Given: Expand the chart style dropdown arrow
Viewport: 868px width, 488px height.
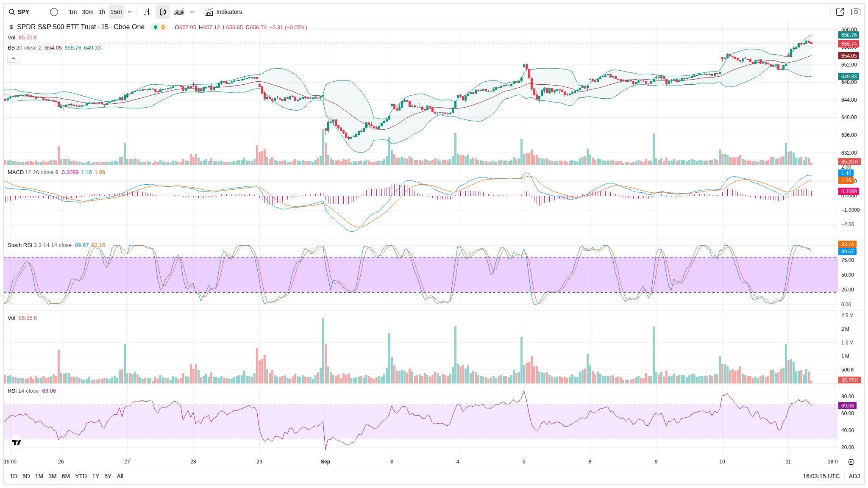Looking at the screenshot, I should (192, 12).
